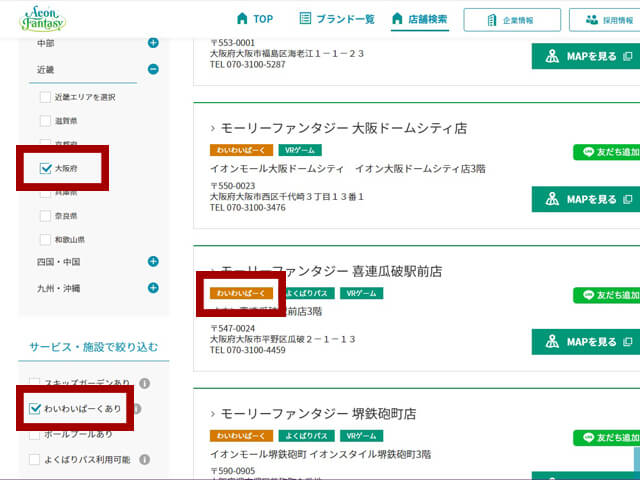Open ブランド一覧 brand list

[x=337, y=19]
